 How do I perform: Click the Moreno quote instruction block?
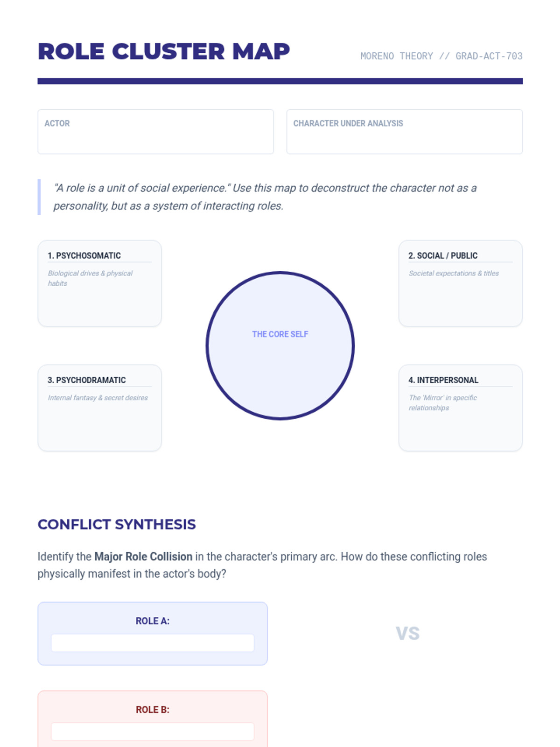(x=265, y=197)
